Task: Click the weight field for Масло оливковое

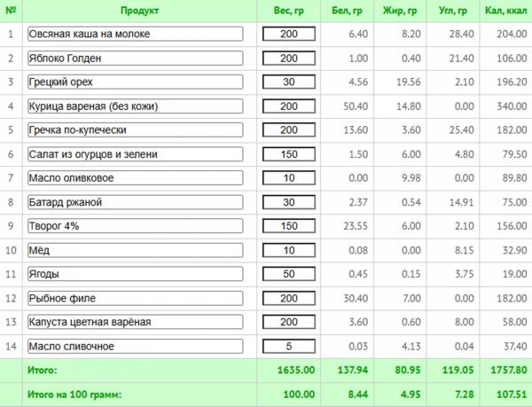Action: [288, 178]
